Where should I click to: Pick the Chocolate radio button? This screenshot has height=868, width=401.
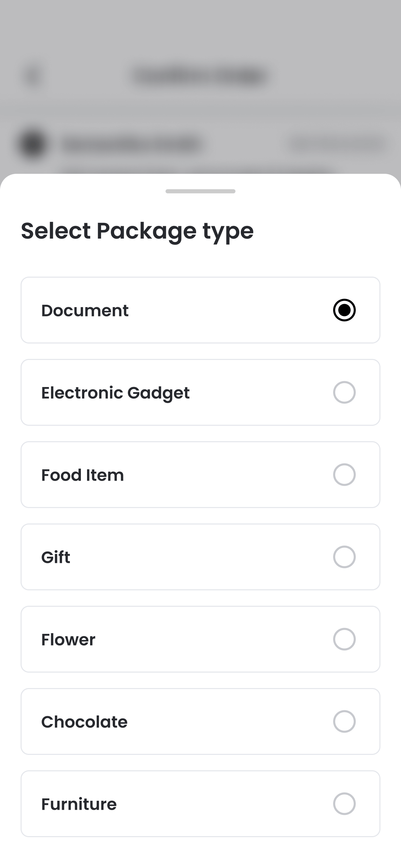click(x=344, y=722)
